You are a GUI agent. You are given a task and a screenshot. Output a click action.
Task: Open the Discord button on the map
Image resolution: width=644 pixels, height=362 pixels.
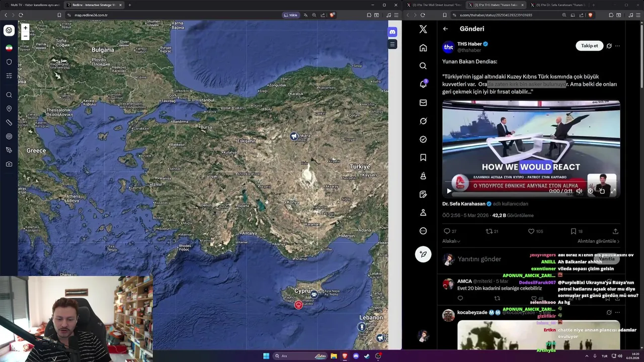(x=392, y=32)
